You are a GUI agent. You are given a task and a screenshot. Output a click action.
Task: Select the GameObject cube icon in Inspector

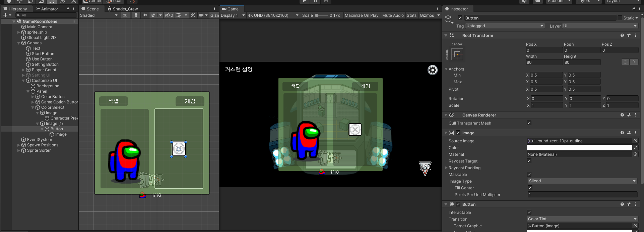[x=448, y=19]
